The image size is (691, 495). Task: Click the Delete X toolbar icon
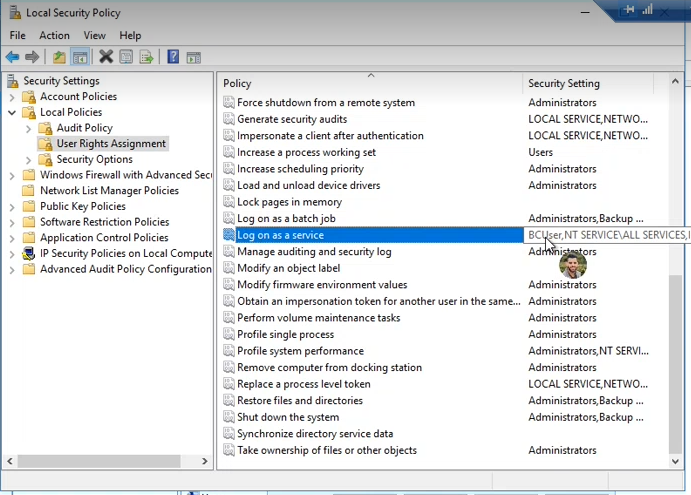(106, 57)
